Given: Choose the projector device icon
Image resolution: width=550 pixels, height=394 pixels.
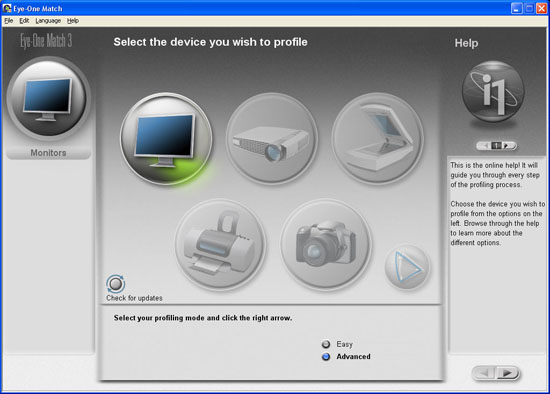Looking at the screenshot, I should tap(271, 139).
